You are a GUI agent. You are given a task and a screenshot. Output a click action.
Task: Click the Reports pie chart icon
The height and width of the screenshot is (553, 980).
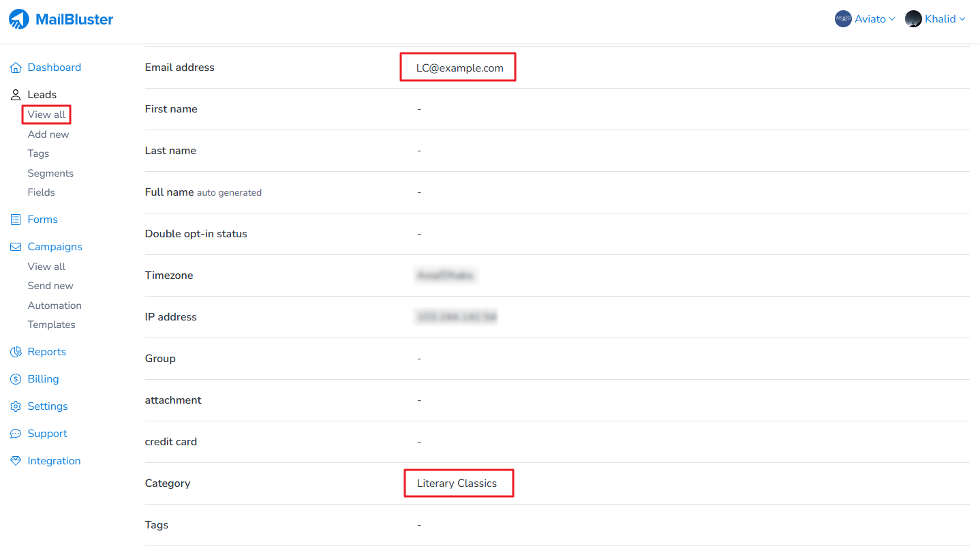[x=16, y=352]
